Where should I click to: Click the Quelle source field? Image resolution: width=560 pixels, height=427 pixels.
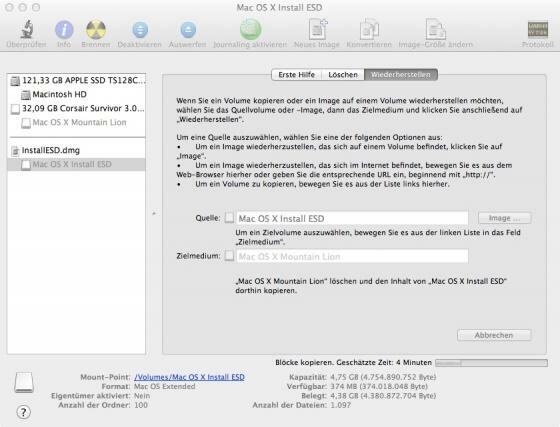(352, 218)
